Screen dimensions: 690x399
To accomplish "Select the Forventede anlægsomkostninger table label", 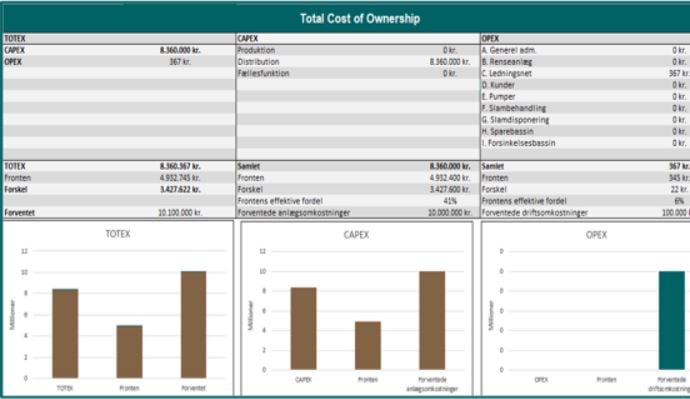I will point(294,212).
